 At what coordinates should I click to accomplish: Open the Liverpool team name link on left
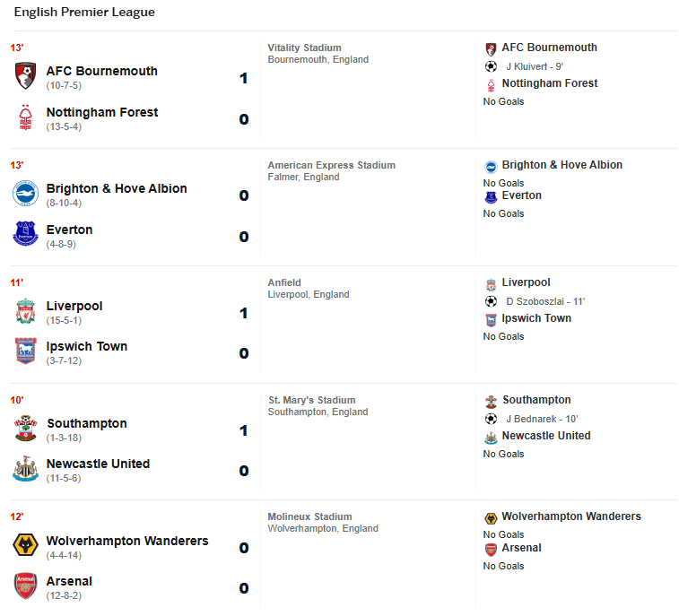tap(74, 306)
